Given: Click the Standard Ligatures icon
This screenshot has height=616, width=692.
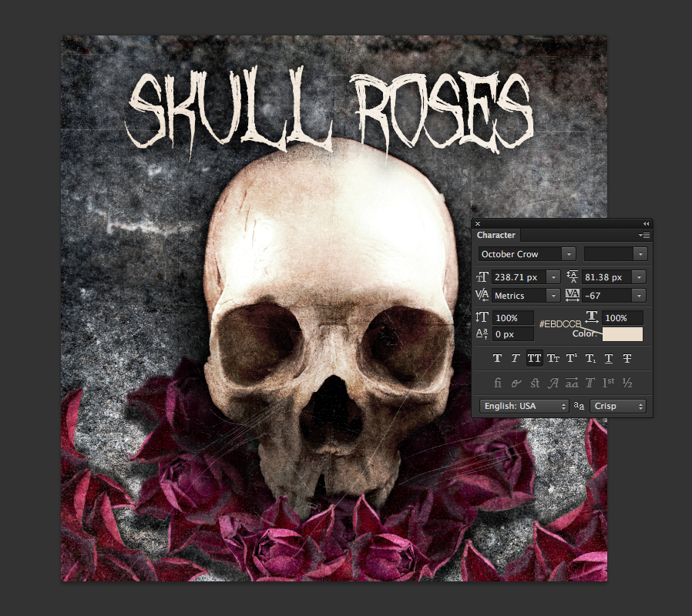Looking at the screenshot, I should tap(498, 383).
